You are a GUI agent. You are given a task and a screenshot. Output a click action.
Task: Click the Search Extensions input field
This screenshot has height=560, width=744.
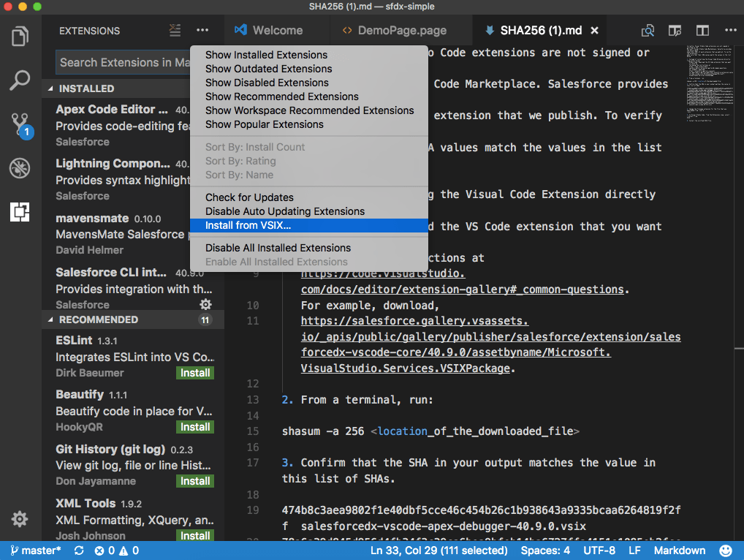(124, 63)
